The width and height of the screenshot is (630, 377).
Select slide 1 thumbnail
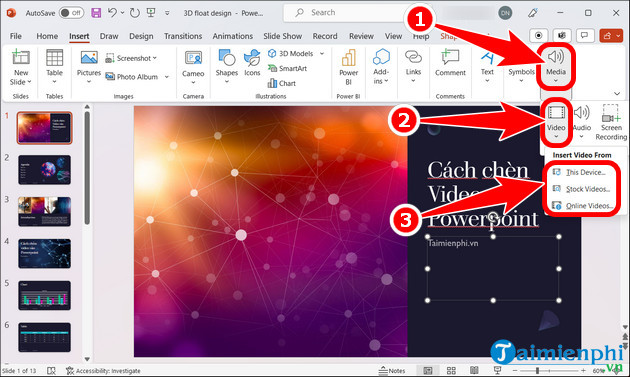click(44, 128)
